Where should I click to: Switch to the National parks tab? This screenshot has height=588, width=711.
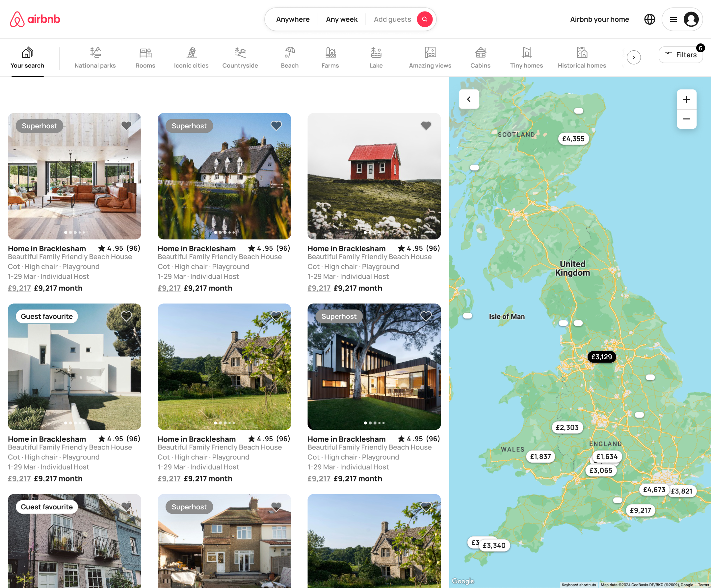pos(95,57)
